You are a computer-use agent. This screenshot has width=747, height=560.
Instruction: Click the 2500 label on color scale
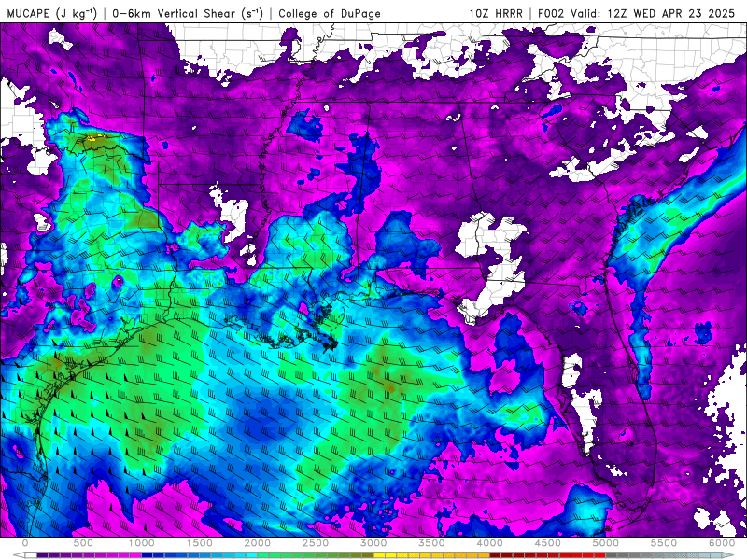click(x=316, y=543)
